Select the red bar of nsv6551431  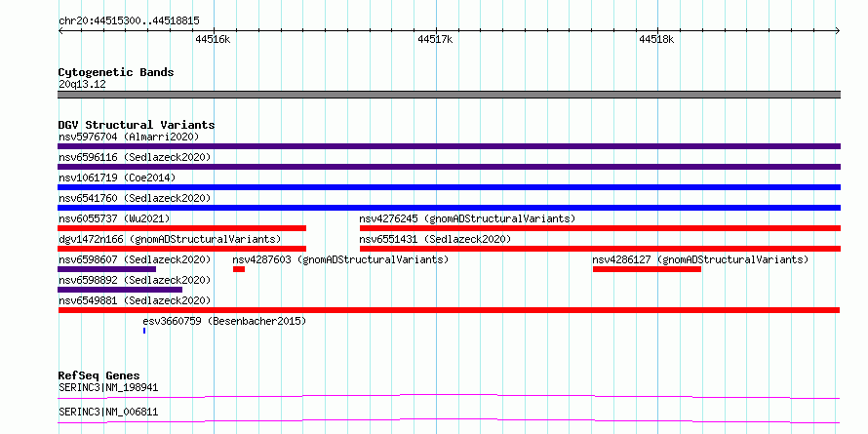[600, 249]
